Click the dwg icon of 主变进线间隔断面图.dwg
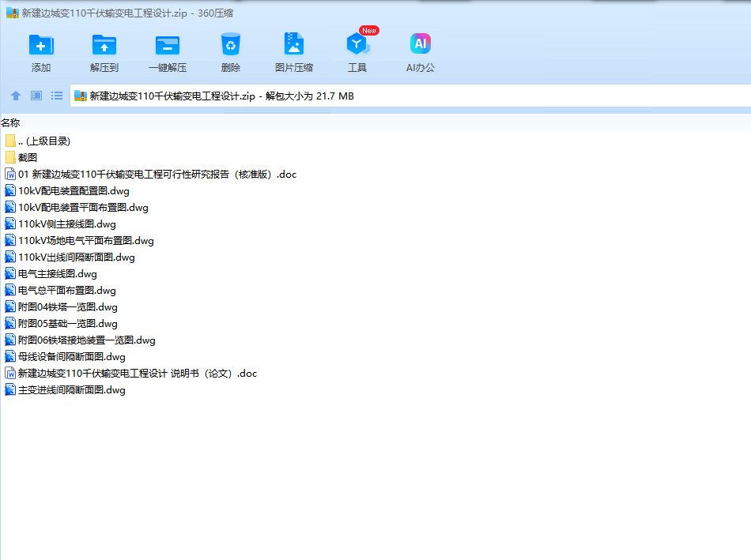 tap(10, 390)
